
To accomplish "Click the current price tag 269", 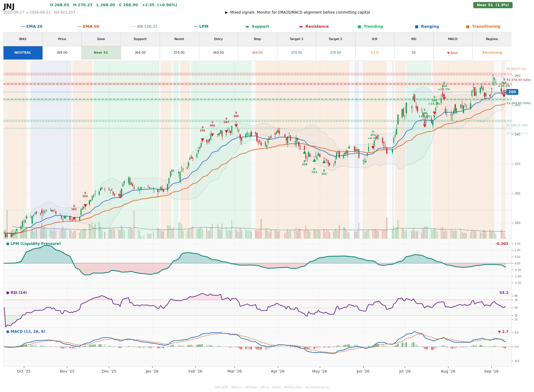I will pos(512,92).
